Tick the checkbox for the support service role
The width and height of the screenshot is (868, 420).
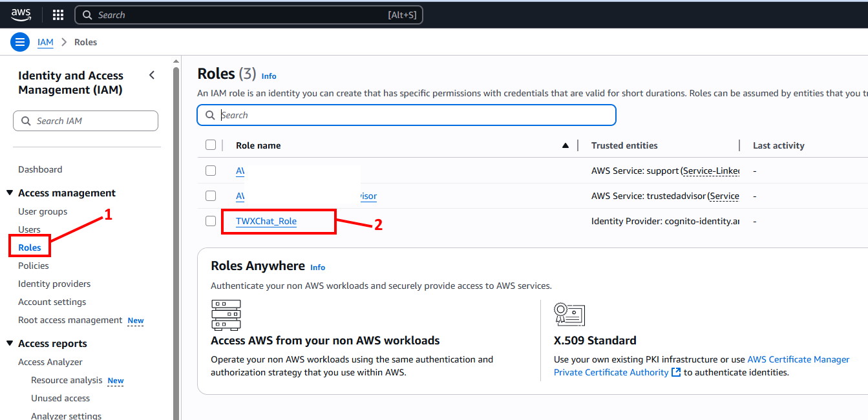211,171
